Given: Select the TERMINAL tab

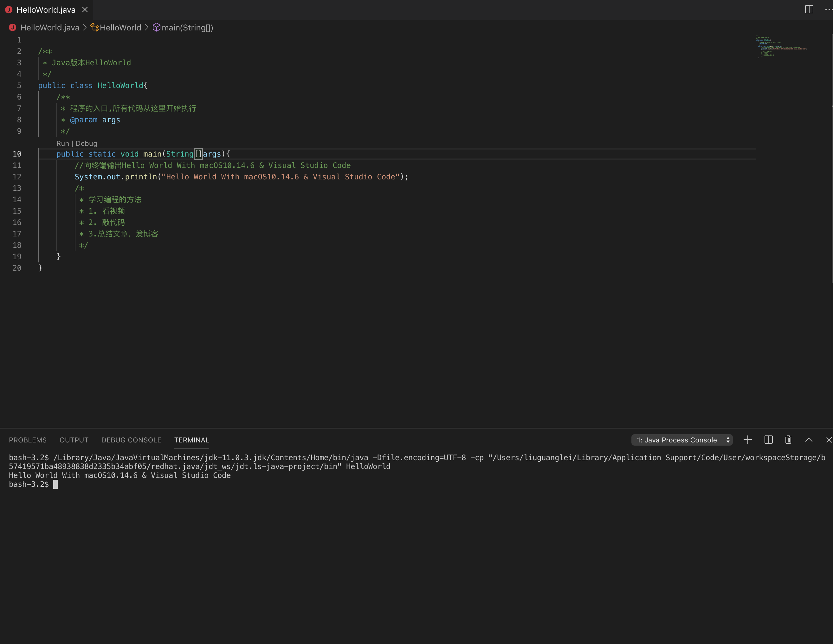Looking at the screenshot, I should (191, 440).
